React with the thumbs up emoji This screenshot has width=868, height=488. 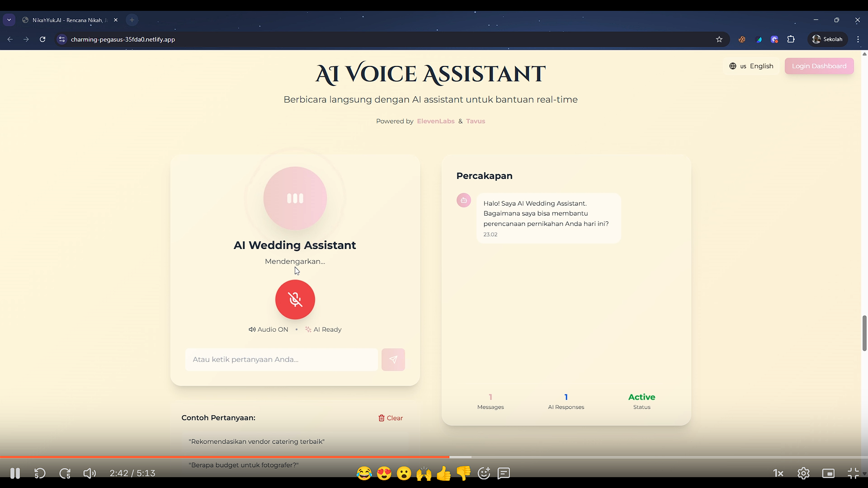click(x=443, y=473)
